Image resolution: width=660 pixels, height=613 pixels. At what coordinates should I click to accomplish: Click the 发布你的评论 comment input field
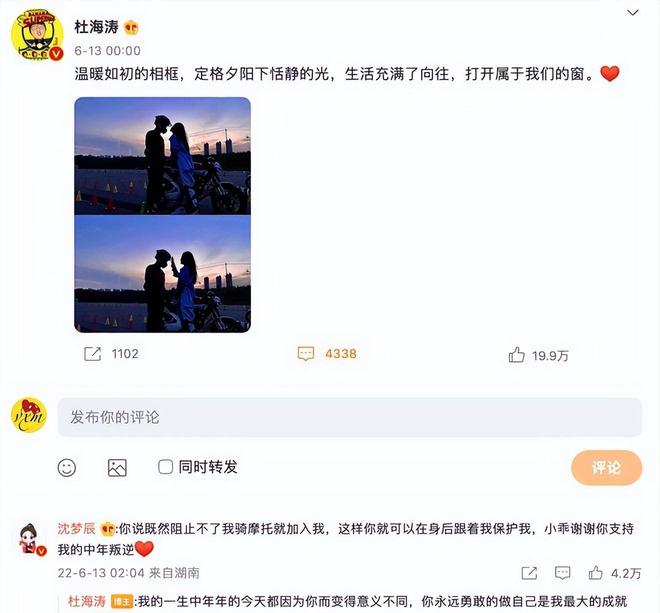pyautogui.click(x=349, y=417)
